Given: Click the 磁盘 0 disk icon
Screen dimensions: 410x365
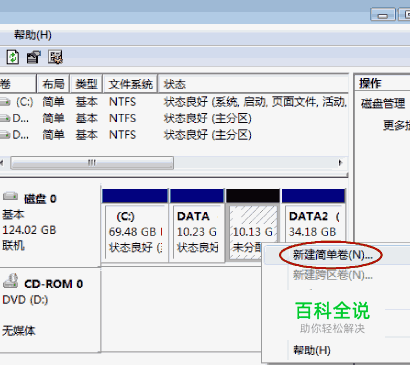Looking at the screenshot, I should click(x=11, y=196).
